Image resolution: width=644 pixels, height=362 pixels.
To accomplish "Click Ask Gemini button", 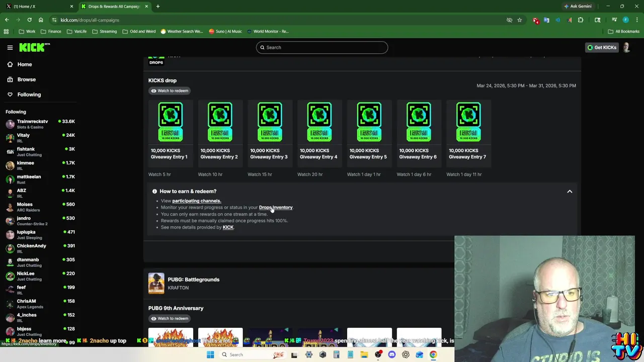I will [578, 6].
